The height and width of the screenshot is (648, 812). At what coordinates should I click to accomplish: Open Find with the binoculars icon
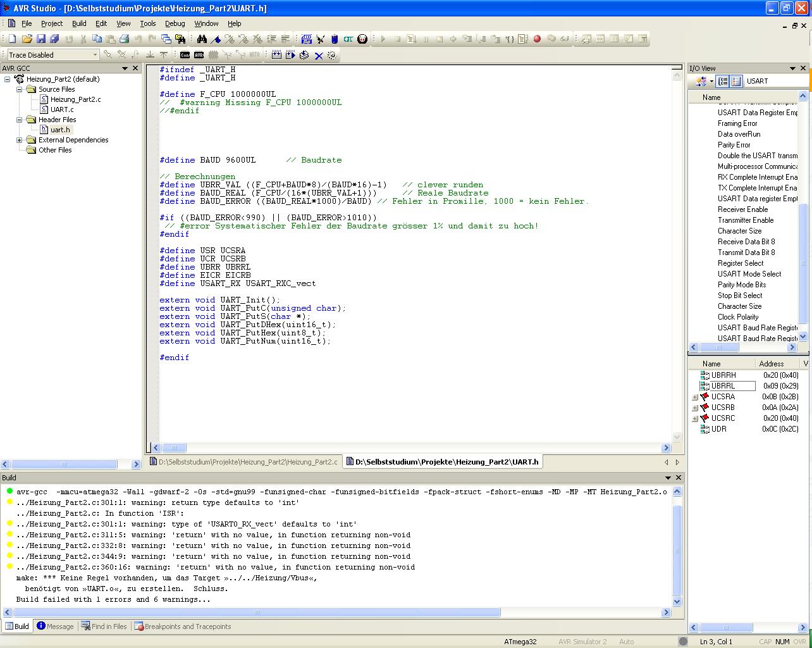pyautogui.click(x=202, y=39)
